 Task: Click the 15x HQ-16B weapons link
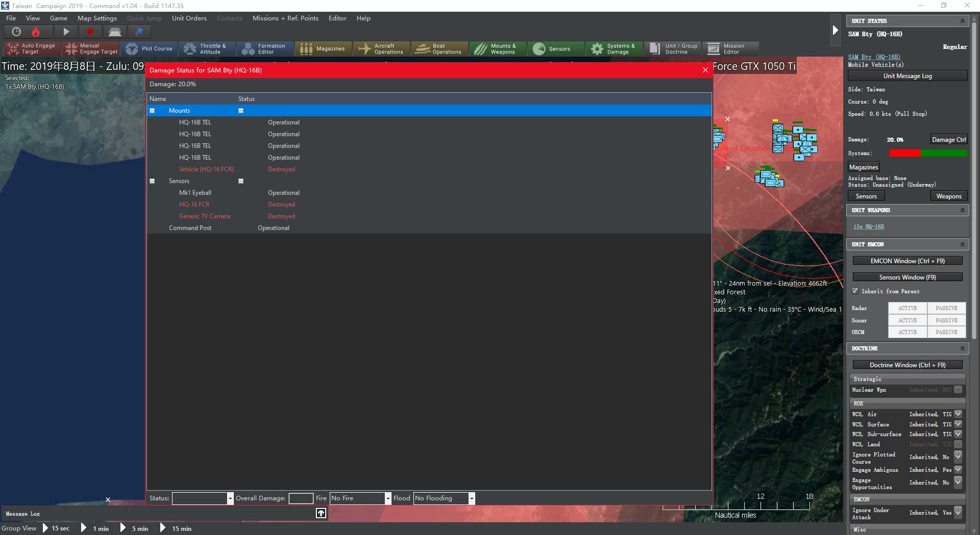click(x=868, y=227)
